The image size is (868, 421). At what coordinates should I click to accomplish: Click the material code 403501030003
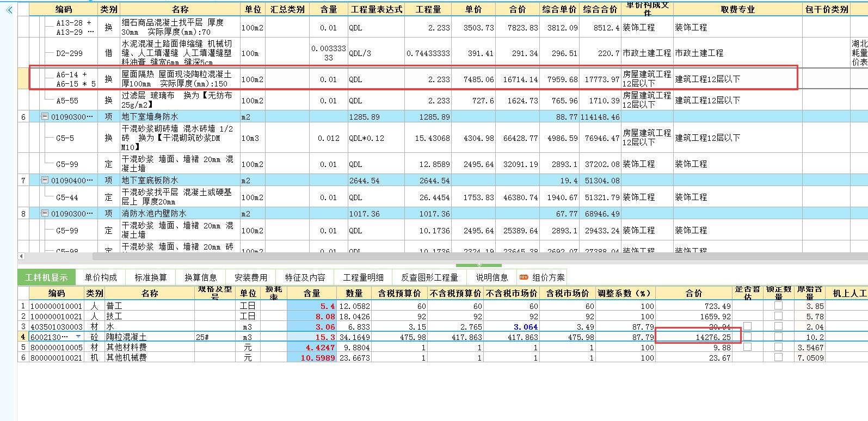(56, 326)
